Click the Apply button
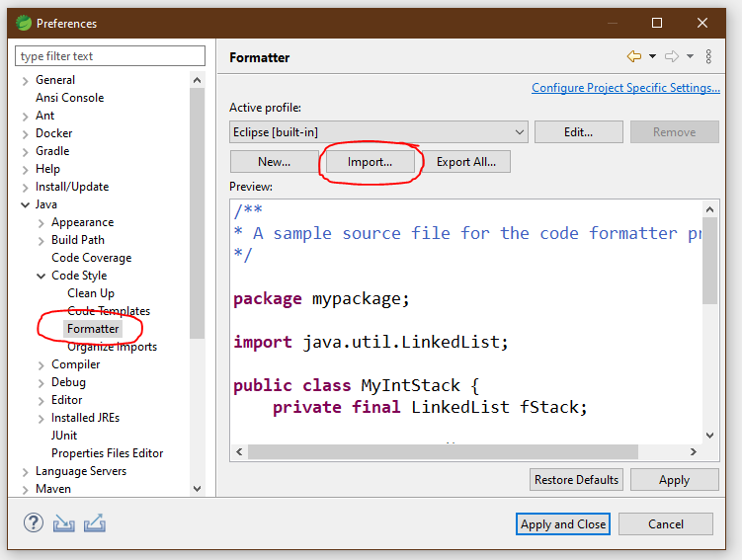The width and height of the screenshot is (742, 560). coord(675,480)
